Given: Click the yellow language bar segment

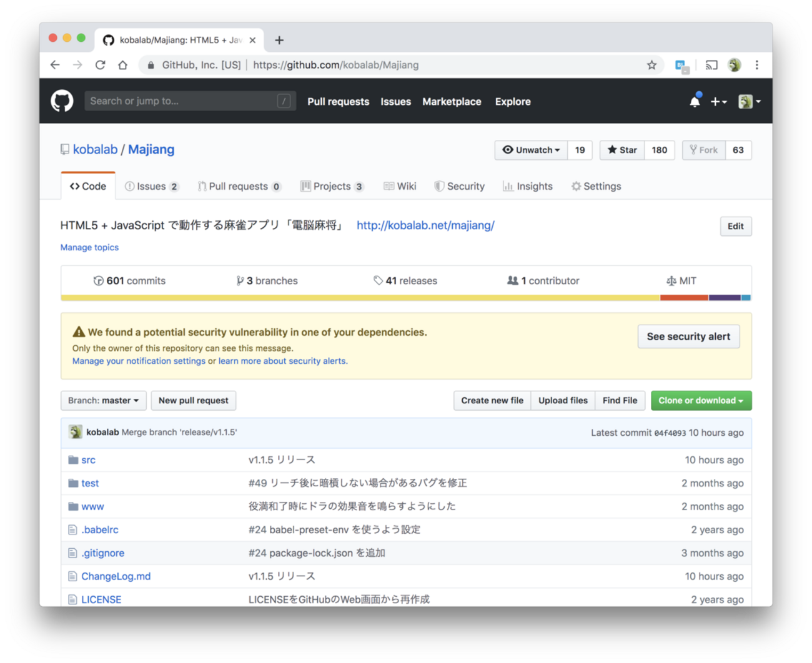Looking at the screenshot, I should (x=360, y=298).
